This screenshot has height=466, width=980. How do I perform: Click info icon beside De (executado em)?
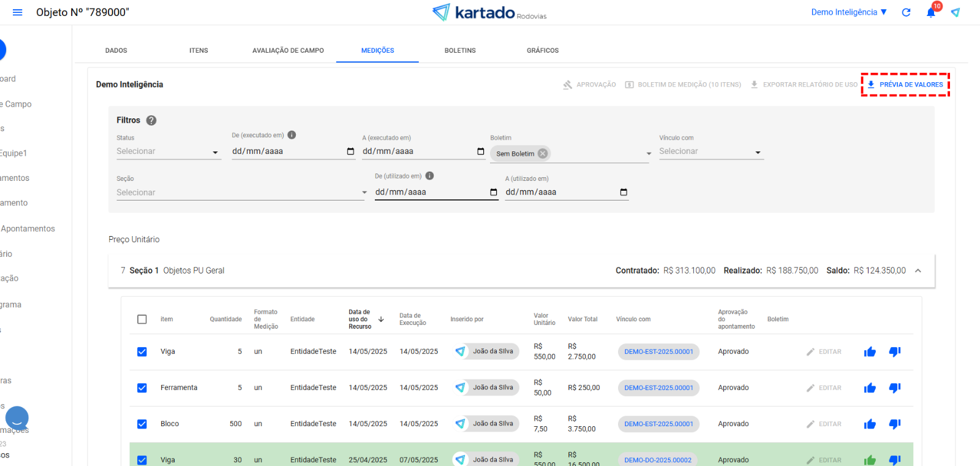292,135
